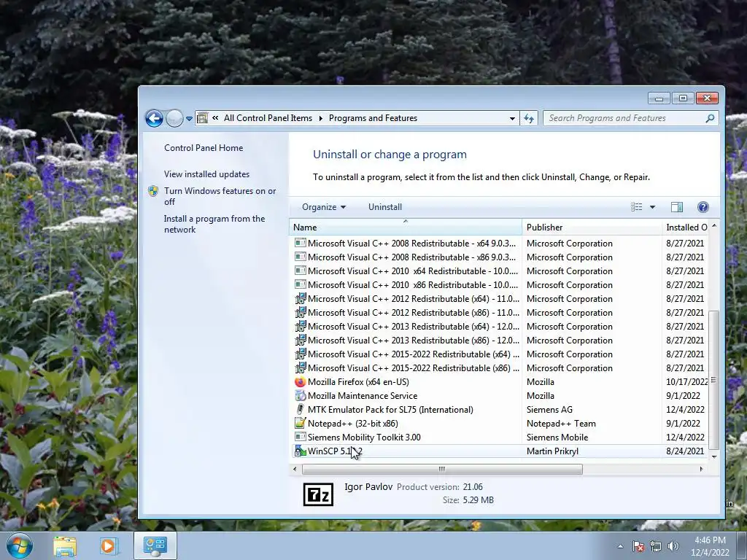The image size is (747, 560).
Task: Click the 7z icon in details pane
Action: [x=318, y=494]
